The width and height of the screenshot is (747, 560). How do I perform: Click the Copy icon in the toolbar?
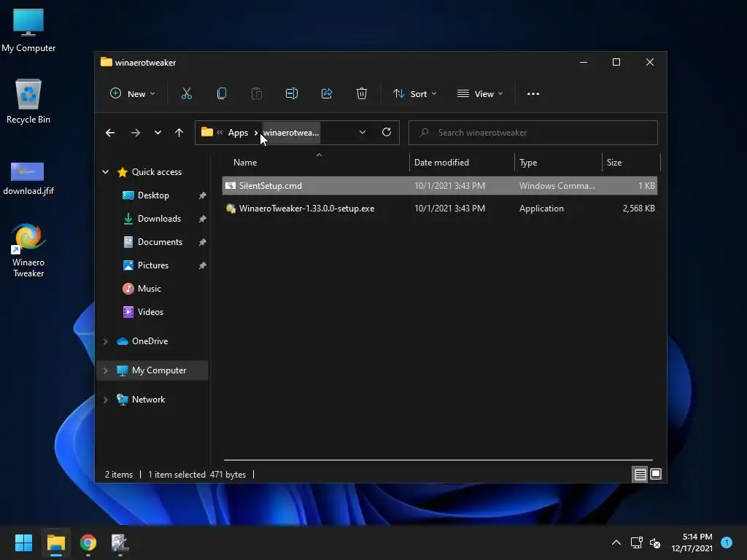[222, 94]
